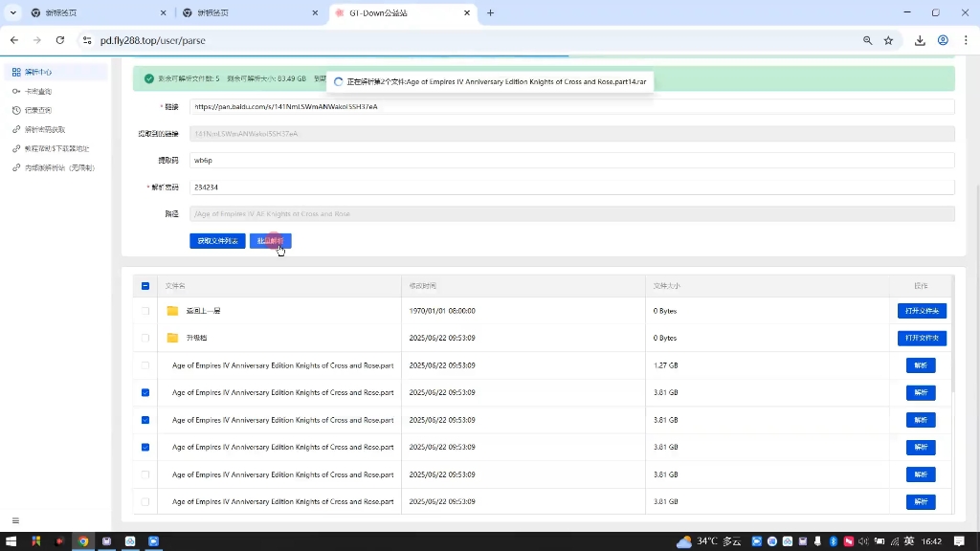The width and height of the screenshot is (980, 551).
Task: Click the key icon for 卡密查询
Action: 16,91
